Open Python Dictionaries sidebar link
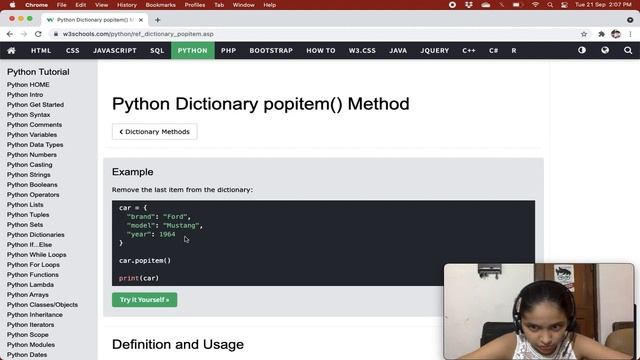This screenshot has height=360, width=640. (x=36, y=235)
